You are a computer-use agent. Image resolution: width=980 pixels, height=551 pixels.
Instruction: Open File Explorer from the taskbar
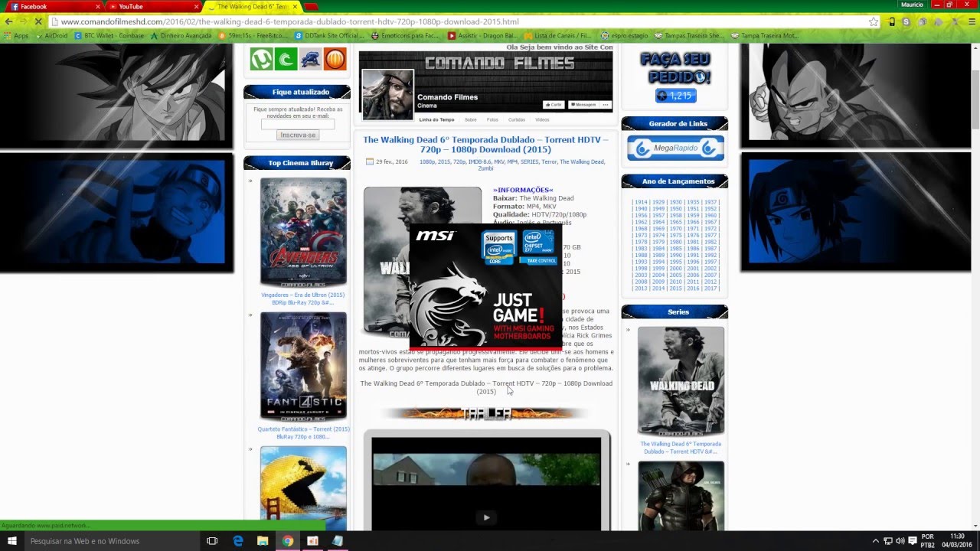click(x=263, y=541)
